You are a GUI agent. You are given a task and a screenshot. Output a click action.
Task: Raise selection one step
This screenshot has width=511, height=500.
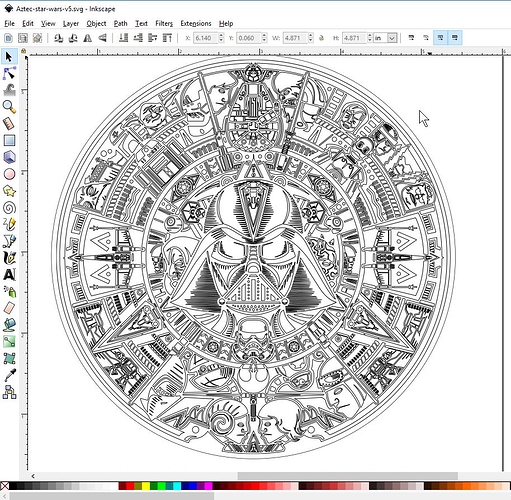[x=153, y=38]
